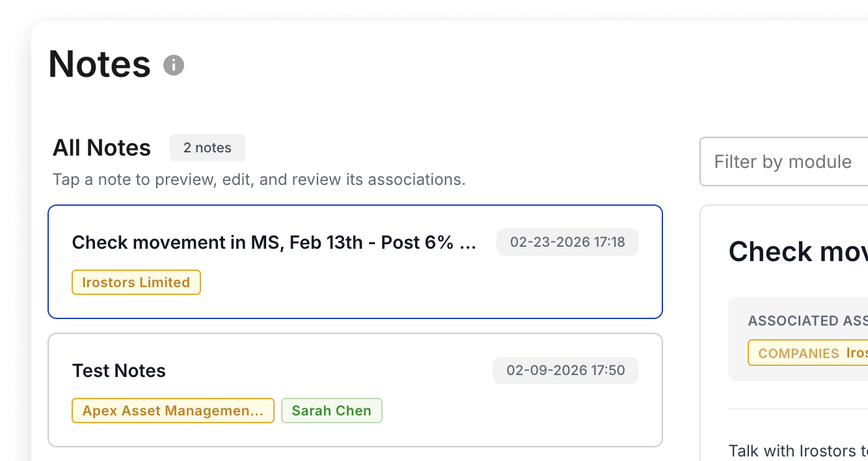
Task: Click the info icon beside Notes heading
Action: point(174,65)
